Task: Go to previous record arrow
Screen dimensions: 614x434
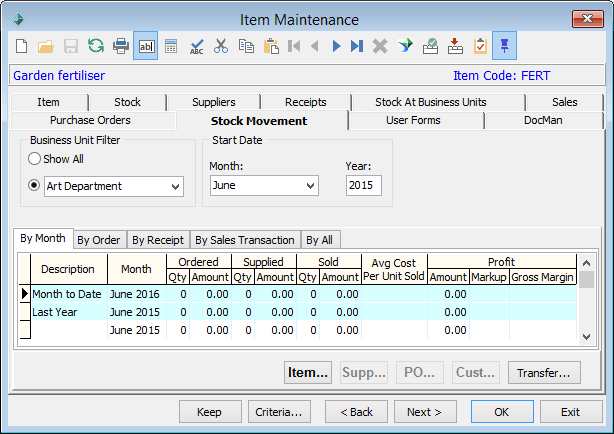Action: 314,46
